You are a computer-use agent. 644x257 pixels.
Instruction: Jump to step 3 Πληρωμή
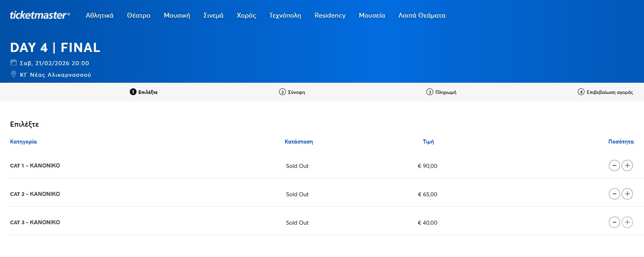click(x=441, y=92)
